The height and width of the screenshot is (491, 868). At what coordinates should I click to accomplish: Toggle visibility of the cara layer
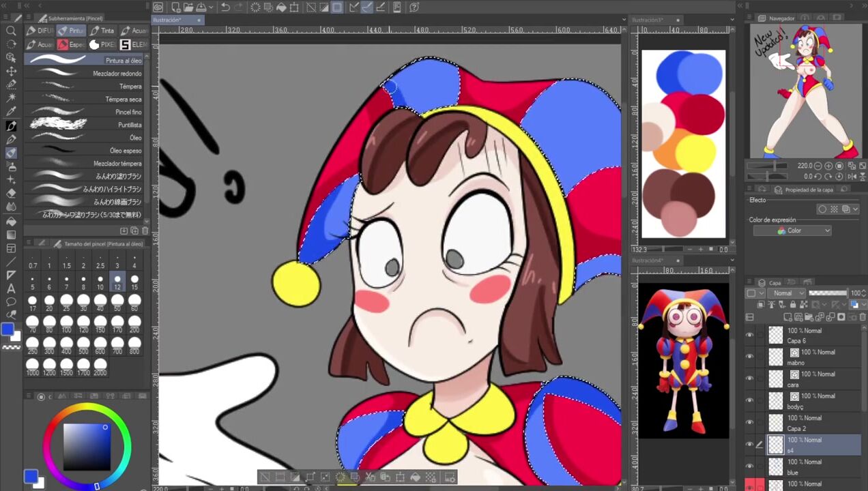tap(750, 378)
